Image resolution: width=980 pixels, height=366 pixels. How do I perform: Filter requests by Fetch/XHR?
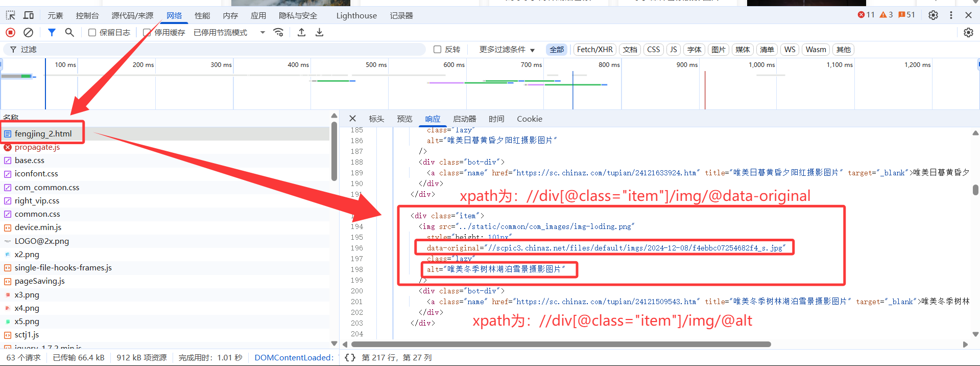(x=594, y=50)
